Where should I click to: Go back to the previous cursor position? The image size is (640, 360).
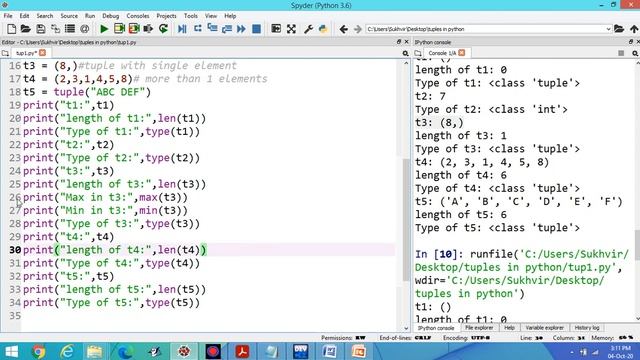point(343,29)
